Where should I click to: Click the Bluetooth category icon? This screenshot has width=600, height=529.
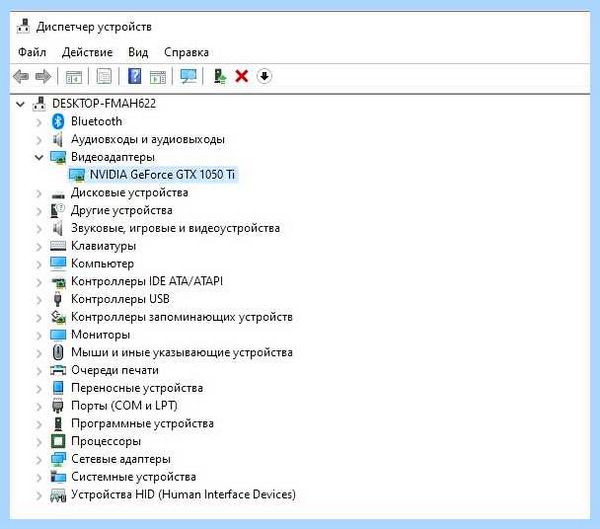[58, 121]
